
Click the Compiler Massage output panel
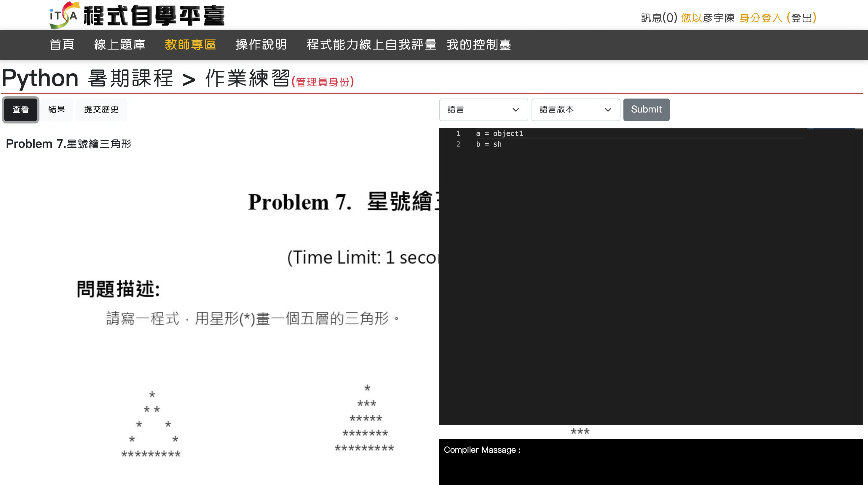click(x=651, y=462)
